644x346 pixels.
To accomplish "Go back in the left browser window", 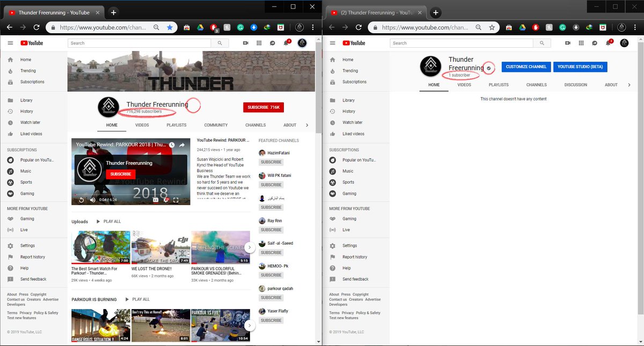I will [10, 27].
